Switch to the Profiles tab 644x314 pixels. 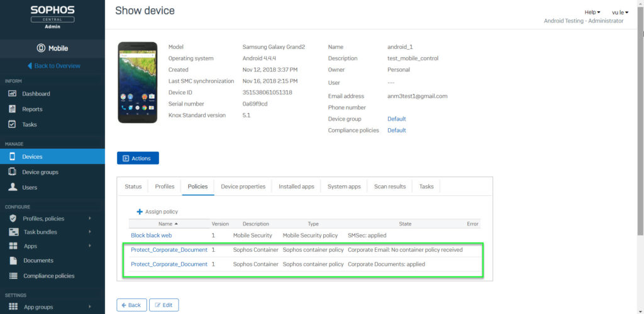165,187
